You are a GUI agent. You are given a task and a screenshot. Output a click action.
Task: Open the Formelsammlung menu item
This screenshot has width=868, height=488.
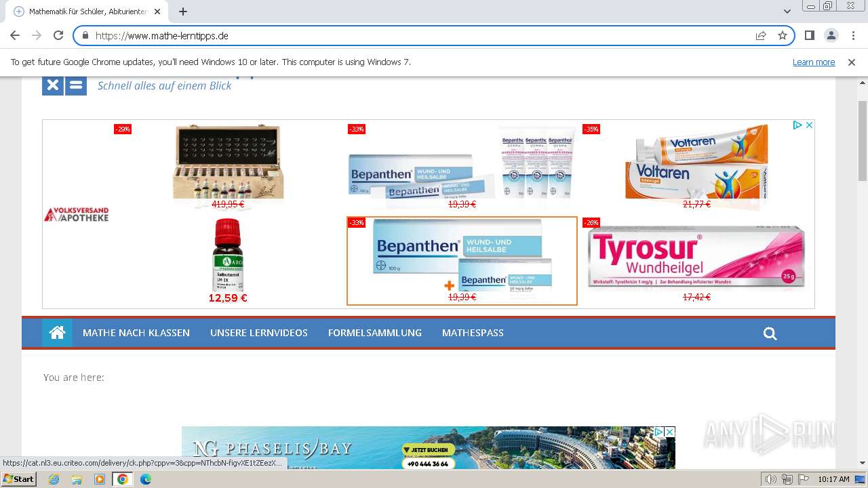[375, 333]
